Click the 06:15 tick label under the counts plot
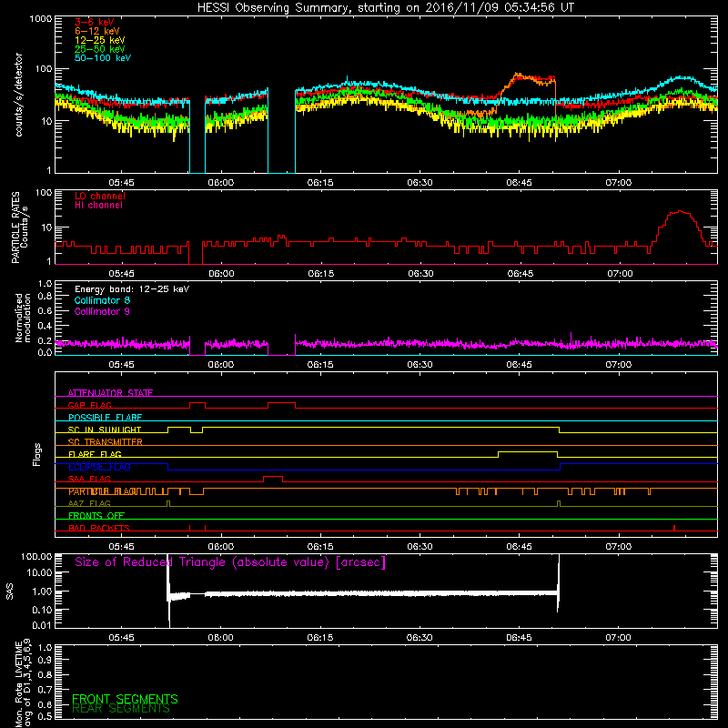The height and width of the screenshot is (728, 728). [320, 183]
